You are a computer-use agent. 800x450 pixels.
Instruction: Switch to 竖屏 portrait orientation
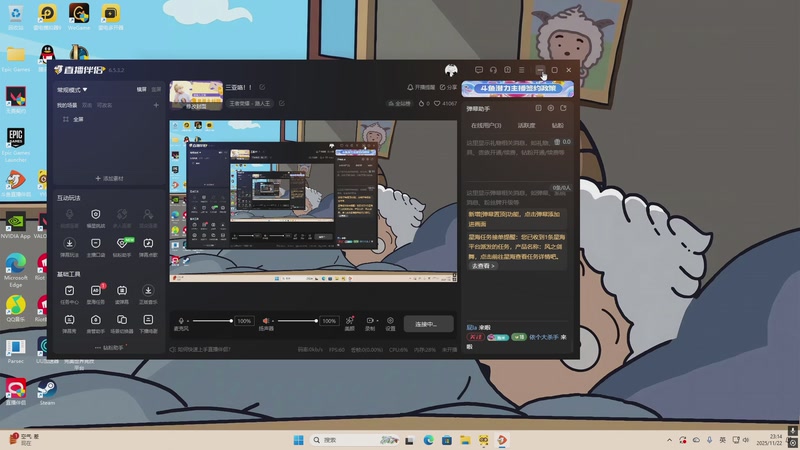(156, 89)
